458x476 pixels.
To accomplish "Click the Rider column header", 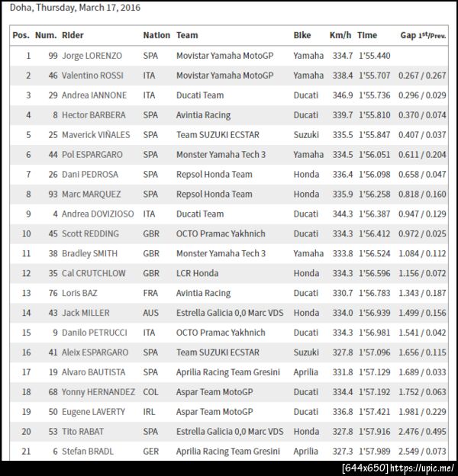I will (73, 35).
